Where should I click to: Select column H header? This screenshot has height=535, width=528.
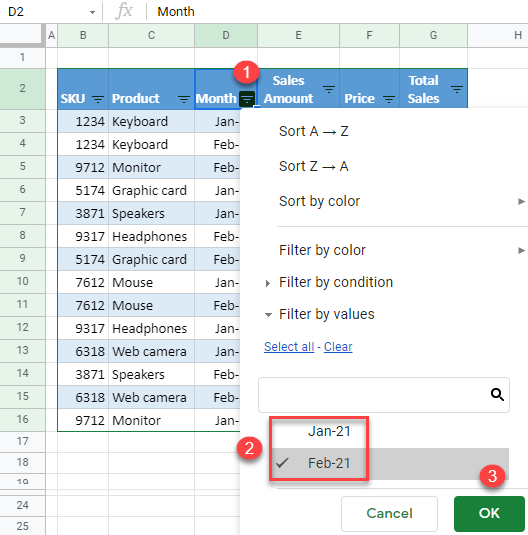(x=498, y=35)
